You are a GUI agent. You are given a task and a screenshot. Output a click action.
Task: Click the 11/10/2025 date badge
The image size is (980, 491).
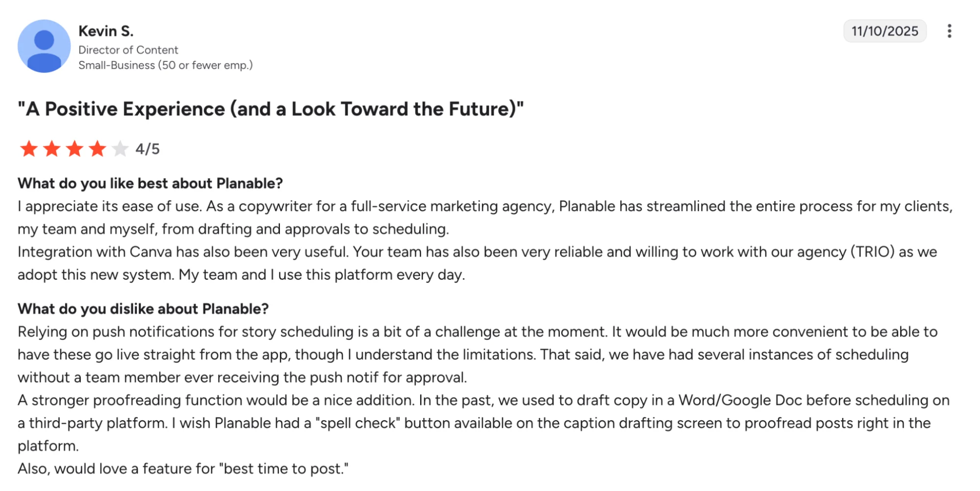coord(885,31)
